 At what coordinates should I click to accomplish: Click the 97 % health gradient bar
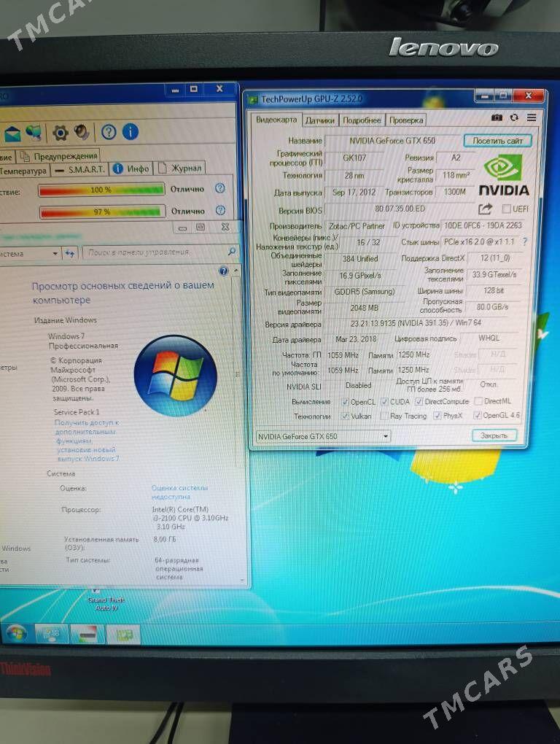pyautogui.click(x=101, y=212)
